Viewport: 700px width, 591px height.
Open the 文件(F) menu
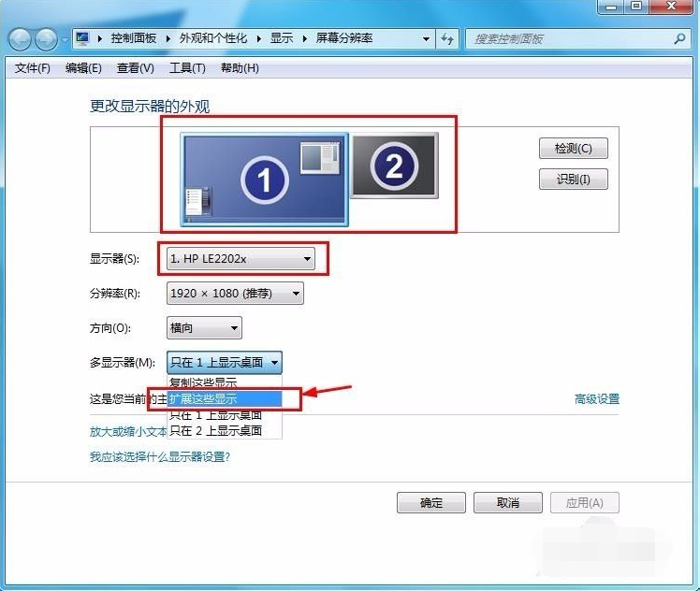(33, 68)
